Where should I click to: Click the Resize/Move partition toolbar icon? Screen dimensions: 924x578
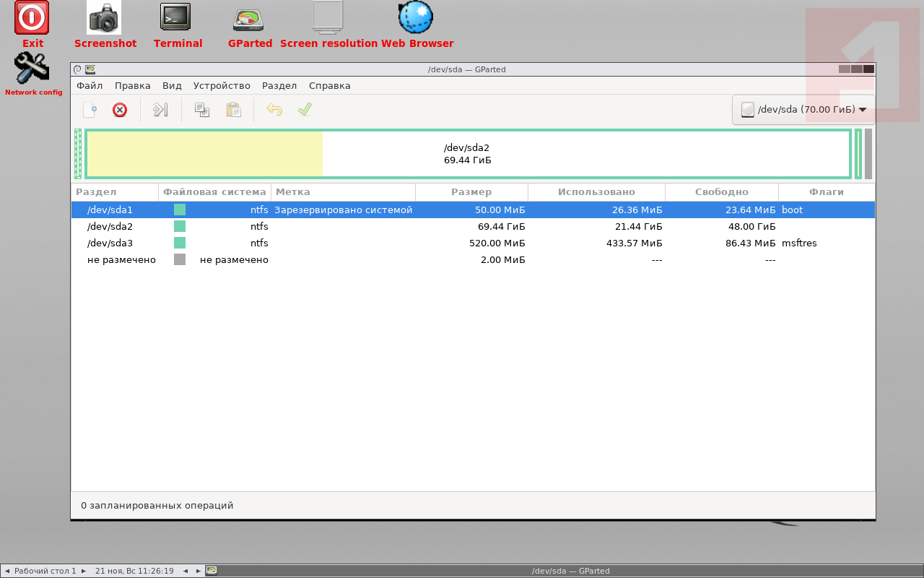point(160,110)
